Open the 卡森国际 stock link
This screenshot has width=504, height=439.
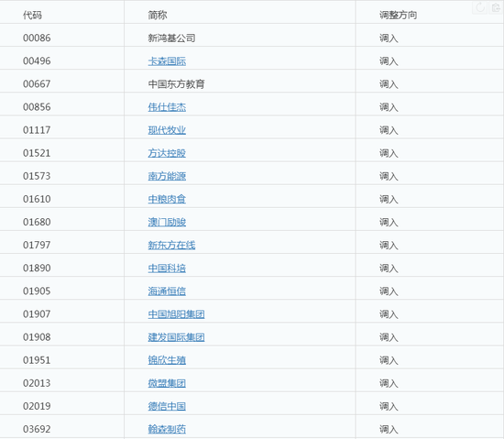pyautogui.click(x=167, y=61)
